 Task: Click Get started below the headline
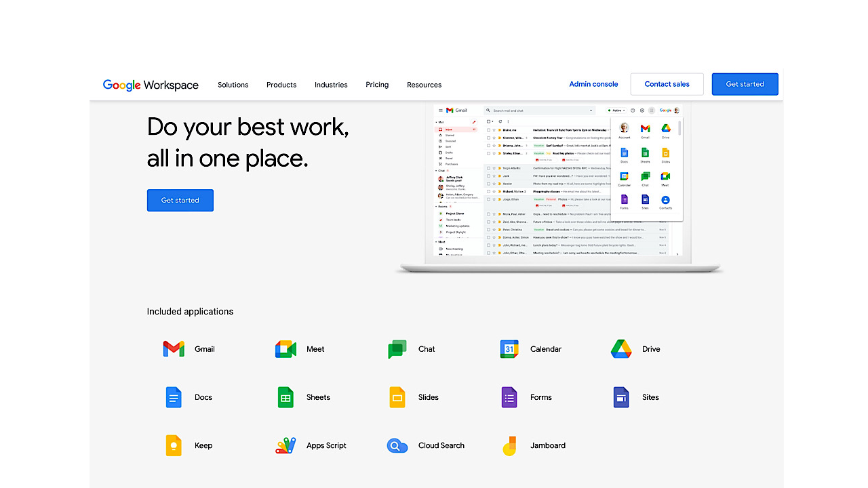pos(180,200)
